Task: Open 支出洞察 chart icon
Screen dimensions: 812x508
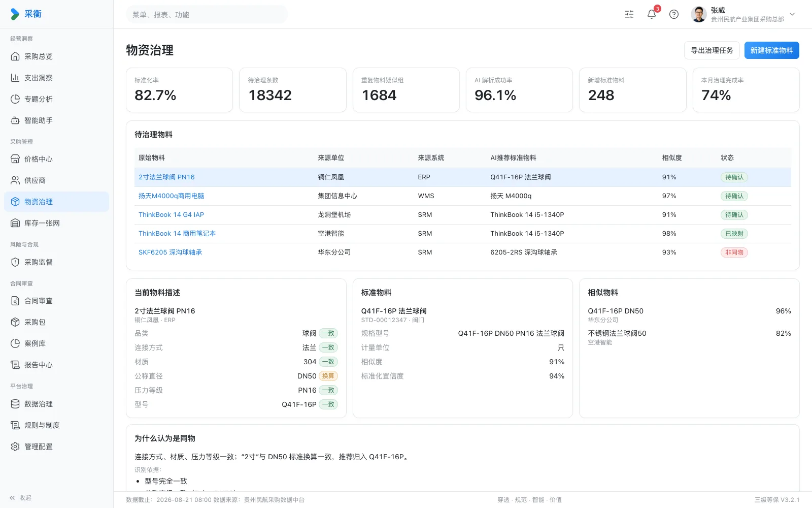Action: (x=15, y=78)
